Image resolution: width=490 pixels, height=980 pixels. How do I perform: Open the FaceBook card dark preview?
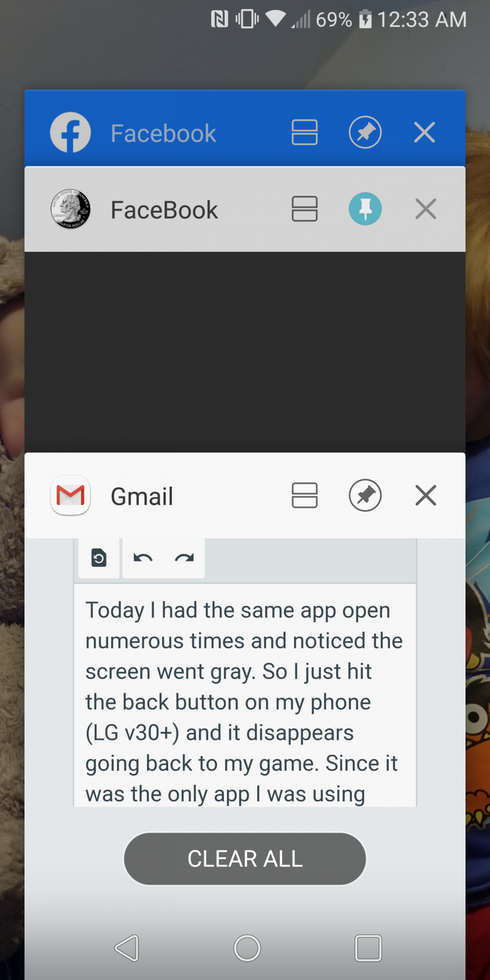(245, 352)
